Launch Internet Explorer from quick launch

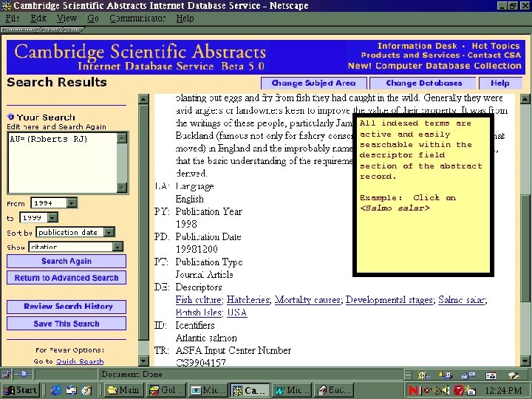tap(55, 391)
